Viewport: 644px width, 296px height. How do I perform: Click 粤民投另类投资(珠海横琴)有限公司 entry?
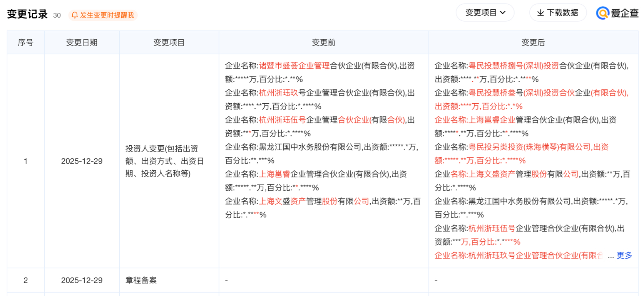[529, 147]
